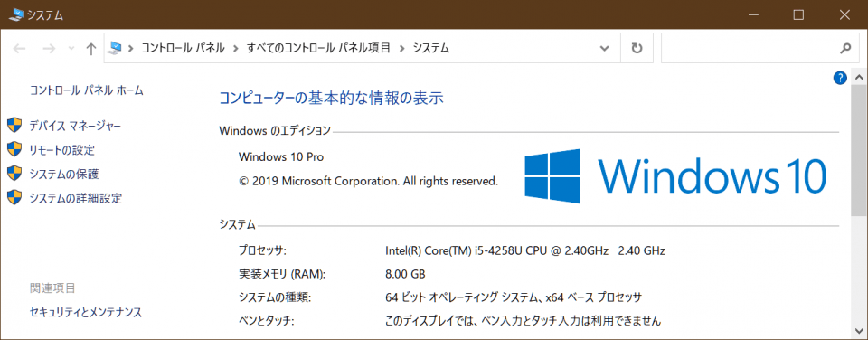Open リモートの設定

point(62,150)
